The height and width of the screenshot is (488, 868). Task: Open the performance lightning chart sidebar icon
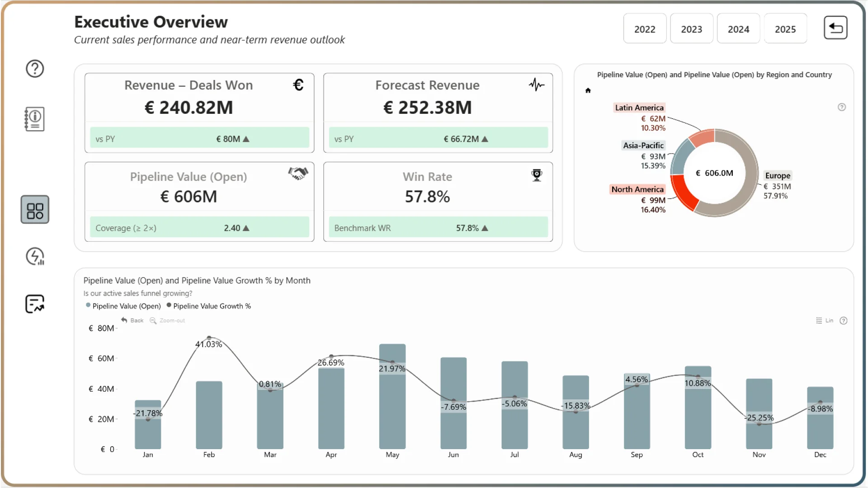pyautogui.click(x=35, y=257)
